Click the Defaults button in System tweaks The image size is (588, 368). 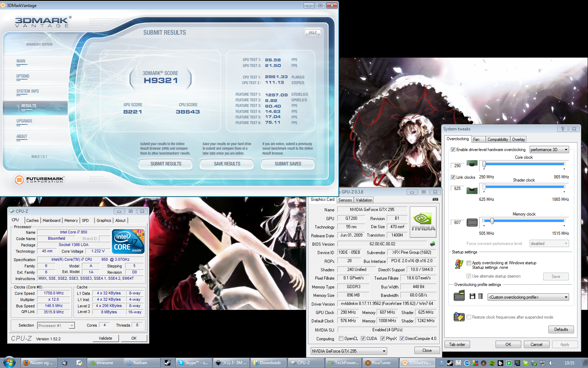(561, 329)
